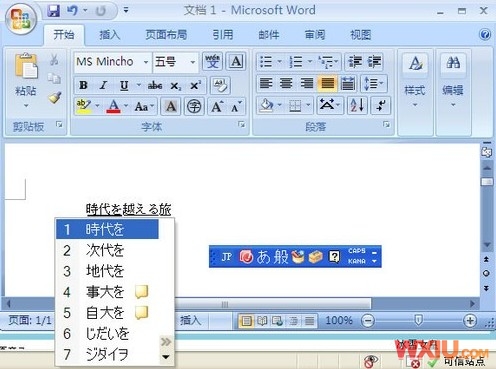Open the Change Case Aa menu

144,107
